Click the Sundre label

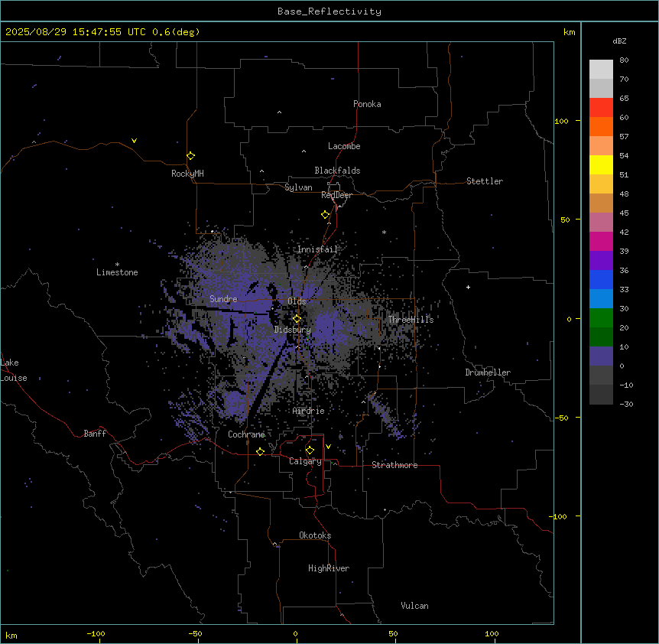[x=223, y=299]
